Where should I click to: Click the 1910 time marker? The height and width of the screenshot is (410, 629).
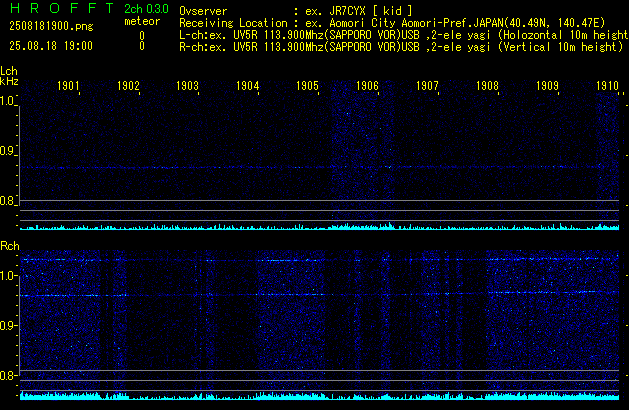(607, 86)
